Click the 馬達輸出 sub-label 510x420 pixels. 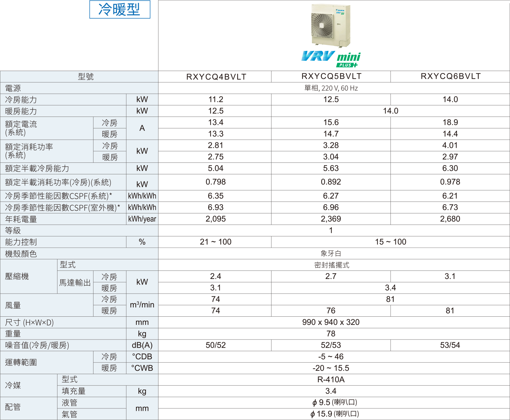(75, 282)
